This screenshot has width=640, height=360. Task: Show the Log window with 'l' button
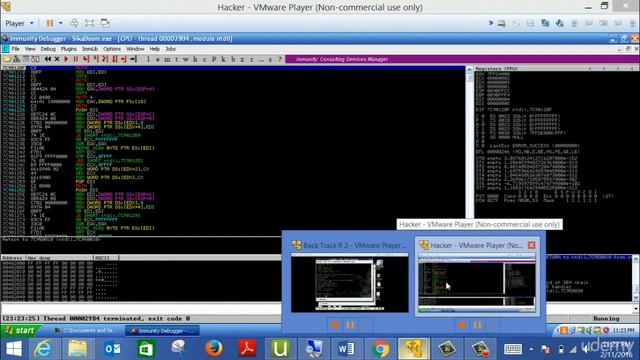pos(148,59)
